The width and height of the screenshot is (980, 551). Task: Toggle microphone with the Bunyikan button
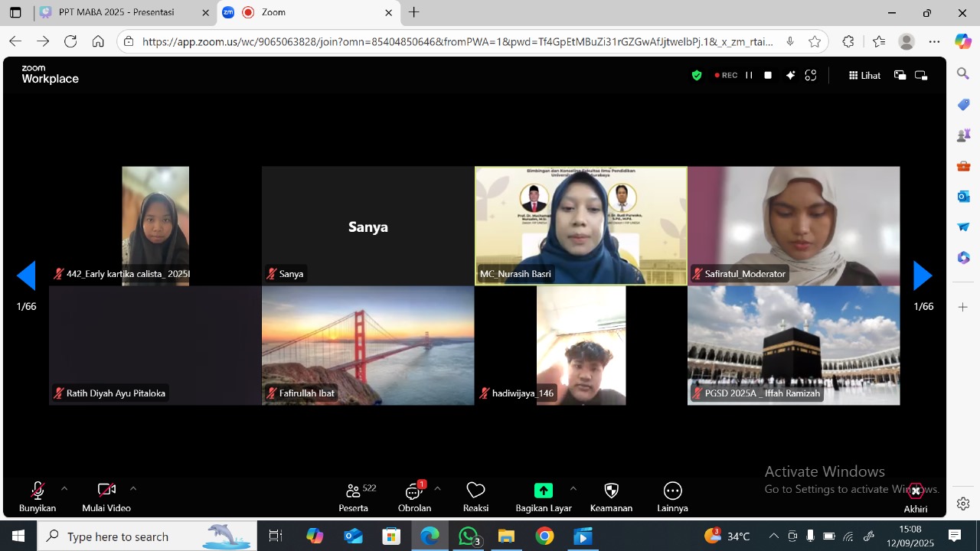coord(38,497)
